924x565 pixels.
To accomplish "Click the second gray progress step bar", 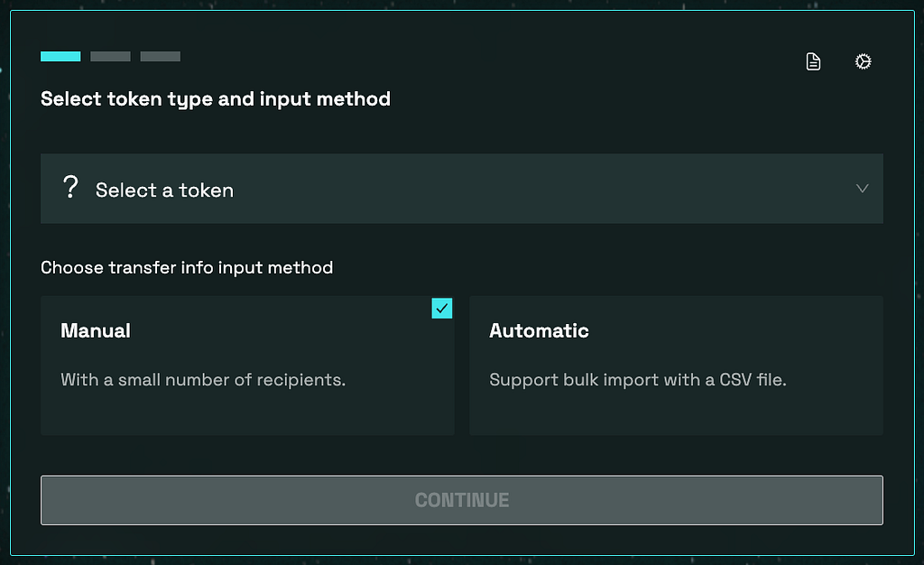I will click(x=110, y=57).
